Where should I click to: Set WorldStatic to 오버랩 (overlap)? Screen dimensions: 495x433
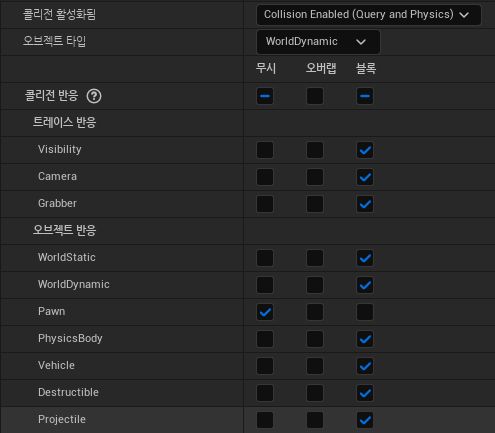pyautogui.click(x=315, y=258)
